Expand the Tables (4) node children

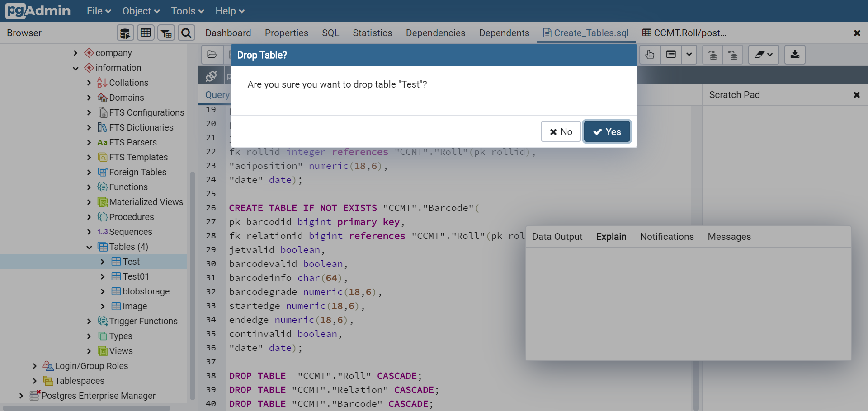coord(89,247)
